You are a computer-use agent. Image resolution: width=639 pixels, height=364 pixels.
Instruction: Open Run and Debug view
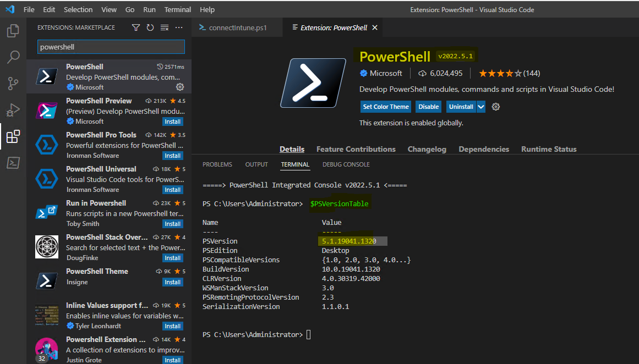(13, 110)
